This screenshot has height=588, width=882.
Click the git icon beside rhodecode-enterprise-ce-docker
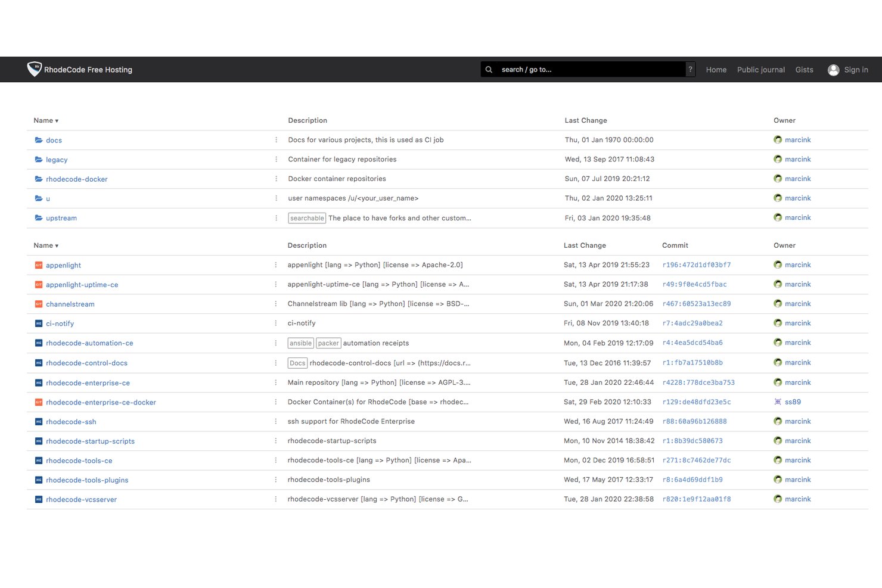[39, 402]
